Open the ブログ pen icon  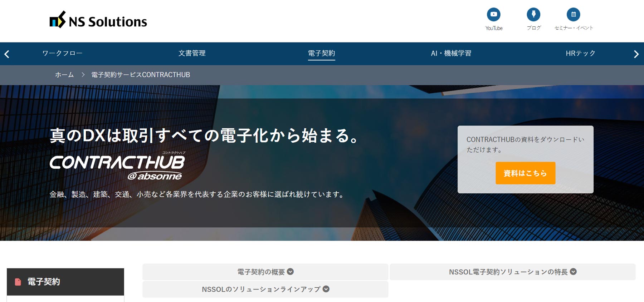[533, 14]
